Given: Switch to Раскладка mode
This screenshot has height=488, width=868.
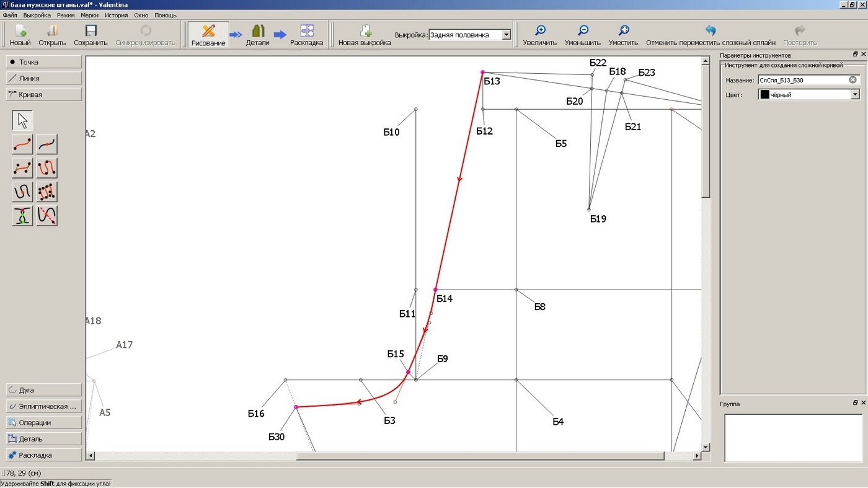Looking at the screenshot, I should click(306, 35).
